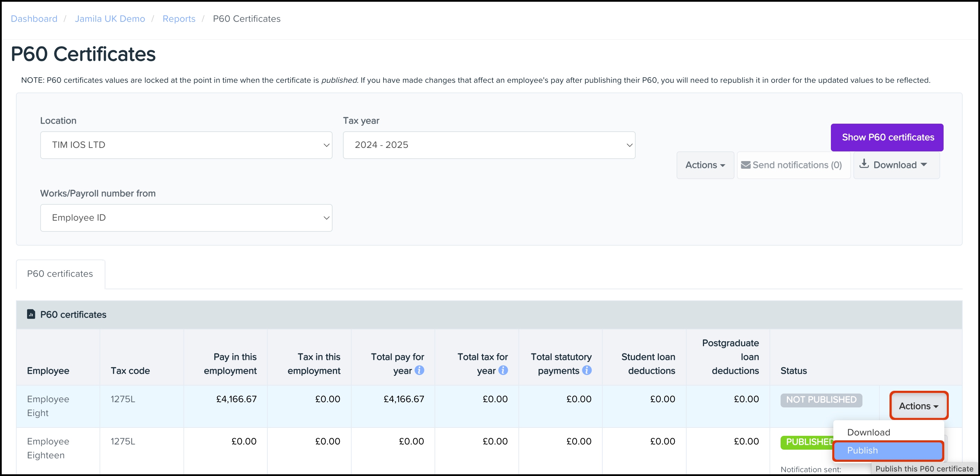Choose Download from the Actions menu
This screenshot has width=980, height=476.
click(888, 432)
